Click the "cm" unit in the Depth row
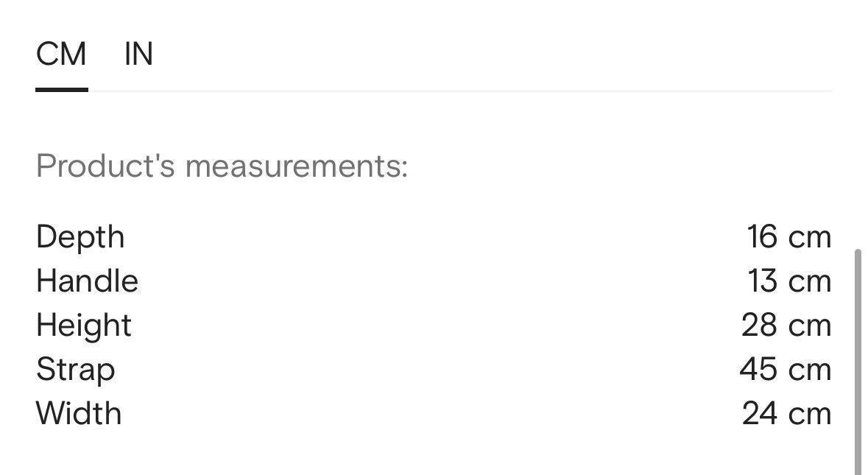 coord(810,237)
